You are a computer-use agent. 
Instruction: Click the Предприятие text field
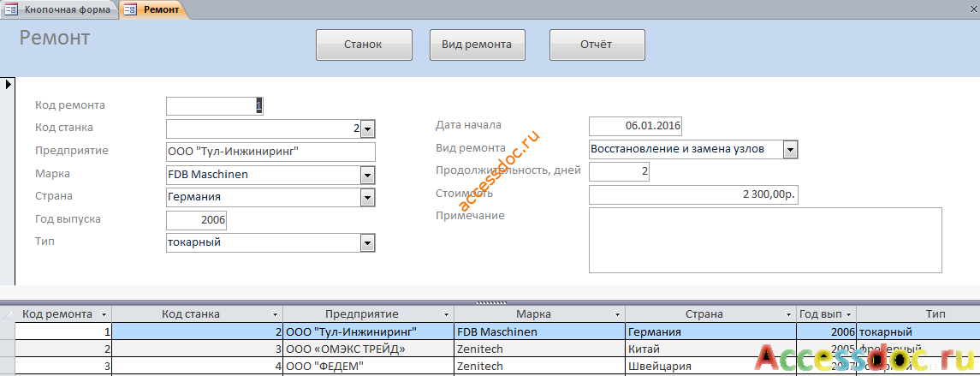(270, 152)
